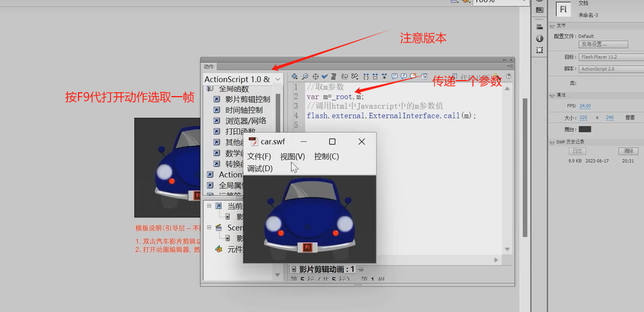The height and width of the screenshot is (312, 644).
Task: Collapse the SWF 历史记录 section
Action: click(x=552, y=142)
